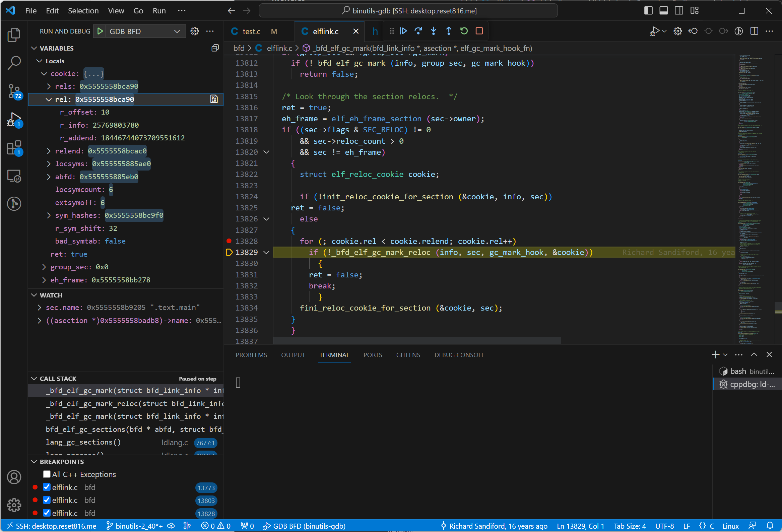Viewport: 782px width, 532px height.
Task: Open the Remote Explorer icon
Action: pyautogui.click(x=14, y=176)
